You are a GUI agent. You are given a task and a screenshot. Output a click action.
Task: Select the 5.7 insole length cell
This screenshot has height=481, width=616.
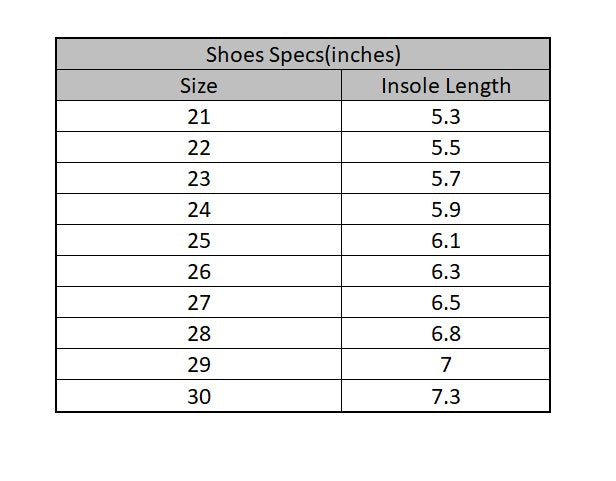pyautogui.click(x=445, y=179)
